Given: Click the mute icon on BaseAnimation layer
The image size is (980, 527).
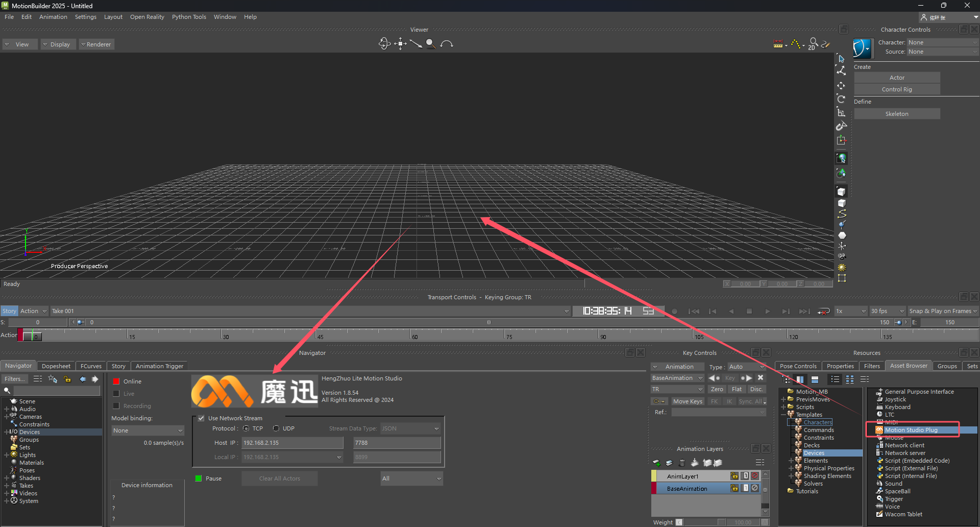Looking at the screenshot, I should [x=755, y=488].
